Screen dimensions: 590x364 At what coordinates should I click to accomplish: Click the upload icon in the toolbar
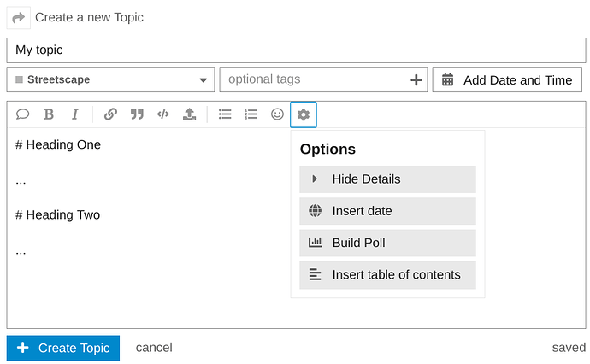189,114
